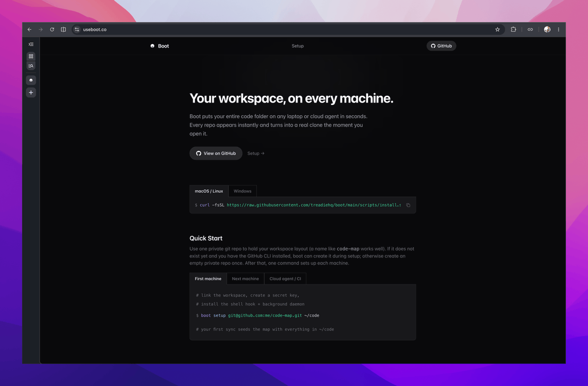Open split view from the toolbar

coord(63,29)
